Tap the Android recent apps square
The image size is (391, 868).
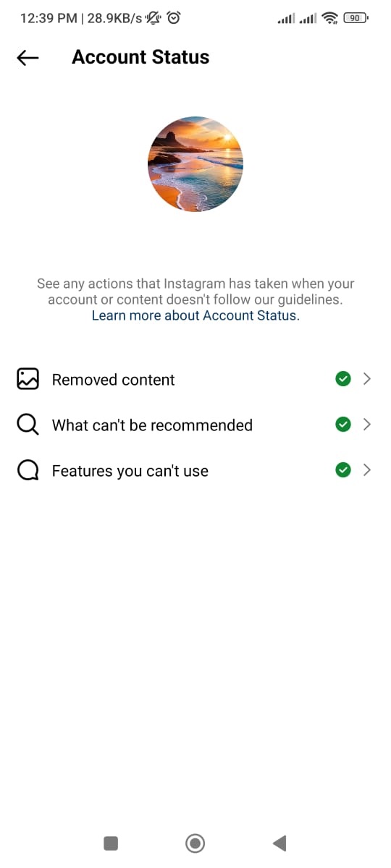[111, 843]
